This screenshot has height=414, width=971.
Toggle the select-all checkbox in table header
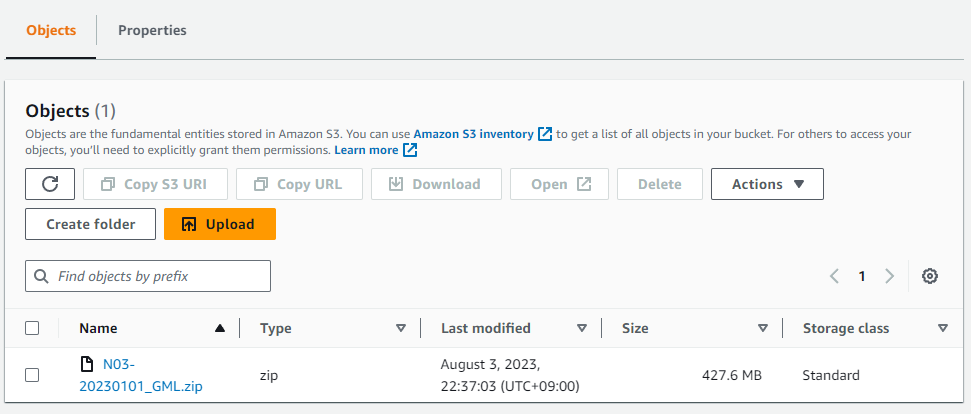click(x=32, y=328)
